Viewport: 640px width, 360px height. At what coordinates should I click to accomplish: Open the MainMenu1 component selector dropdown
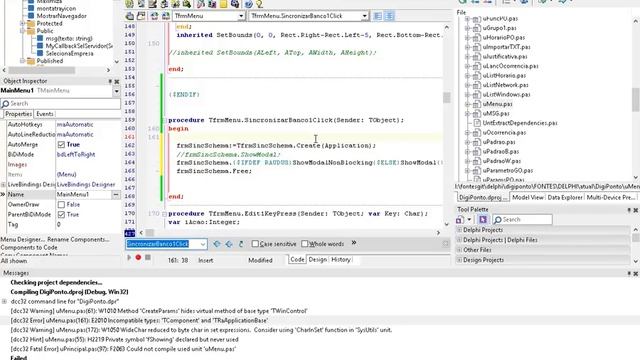click(x=116, y=91)
